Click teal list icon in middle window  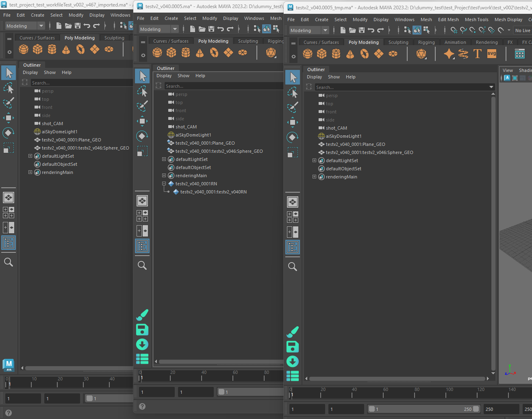[x=142, y=358]
